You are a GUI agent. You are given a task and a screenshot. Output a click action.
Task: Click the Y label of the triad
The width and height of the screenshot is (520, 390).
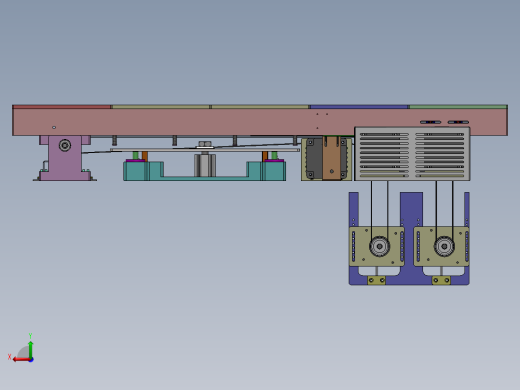tap(30, 336)
